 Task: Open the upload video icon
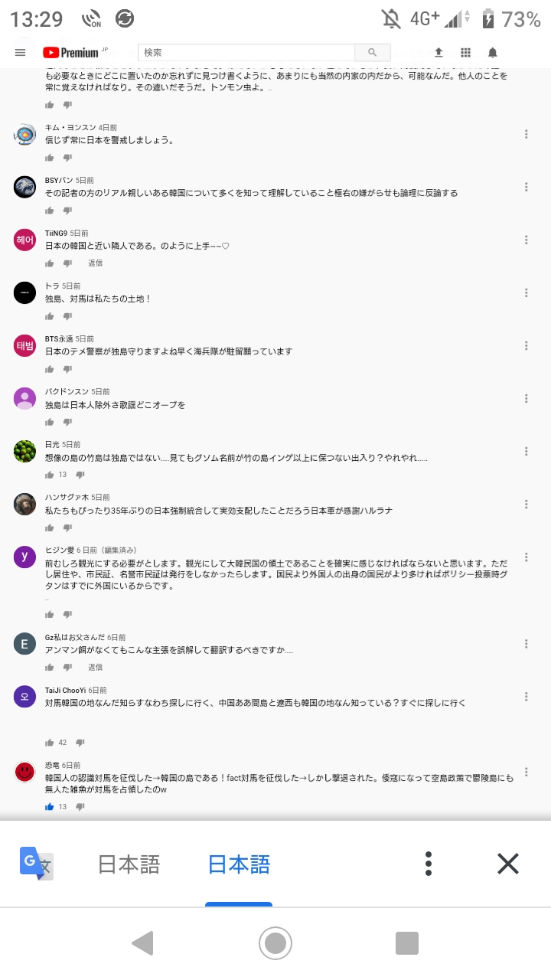[x=439, y=52]
